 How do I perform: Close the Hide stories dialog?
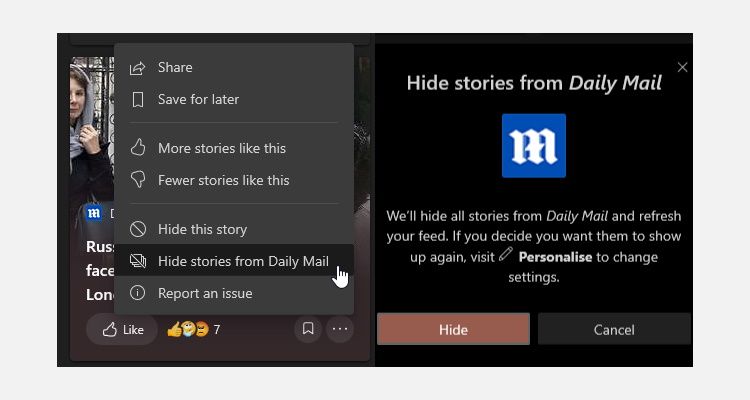coord(683,67)
